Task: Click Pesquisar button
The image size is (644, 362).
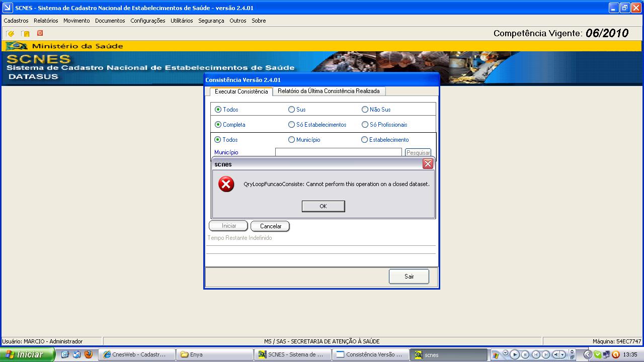Action: click(x=418, y=152)
